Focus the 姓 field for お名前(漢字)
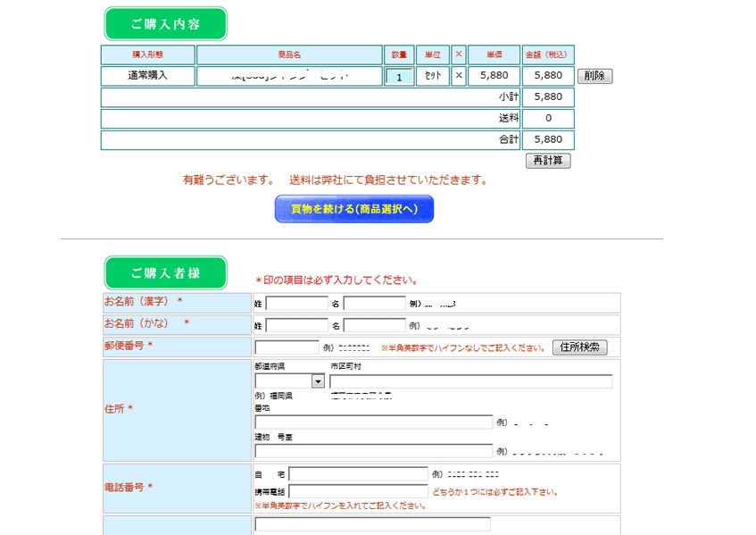756x535 pixels. click(297, 304)
